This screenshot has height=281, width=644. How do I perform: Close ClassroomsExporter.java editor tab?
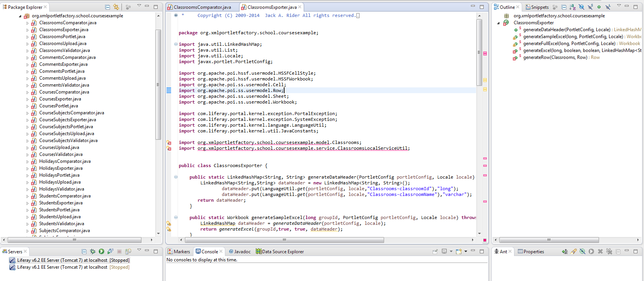tap(300, 7)
